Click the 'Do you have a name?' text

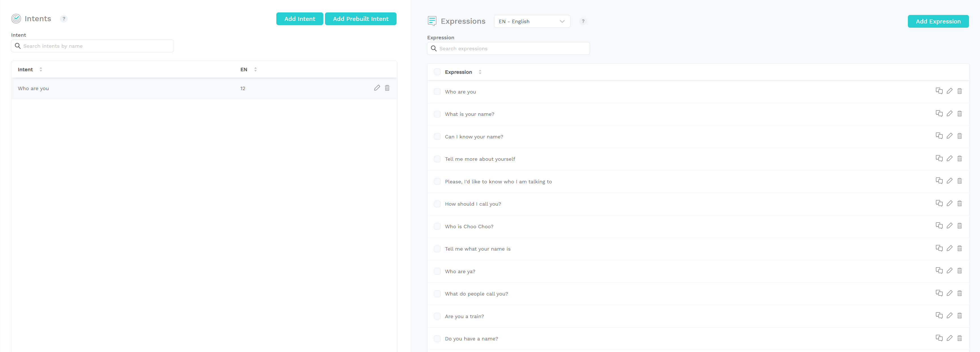[471, 338]
